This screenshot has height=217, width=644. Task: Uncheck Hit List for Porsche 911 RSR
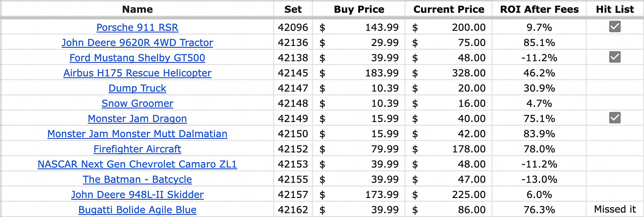[x=615, y=27]
